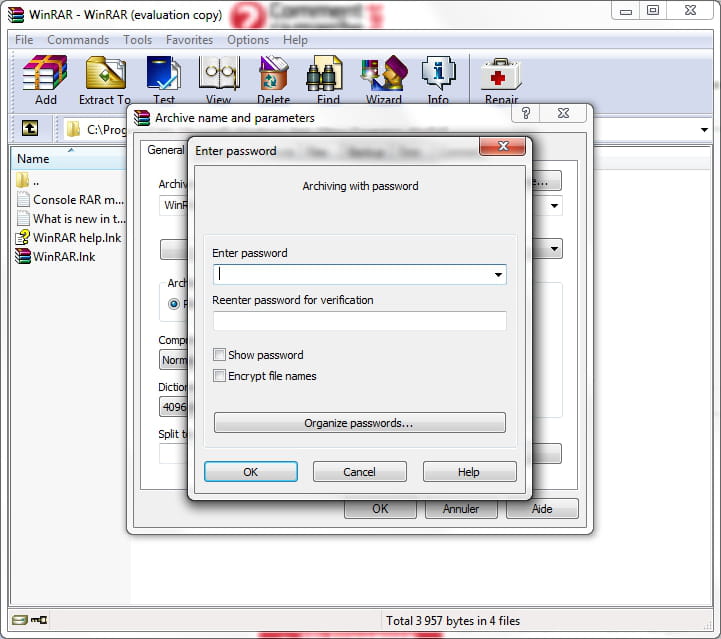The height and width of the screenshot is (639, 721).
Task: Click the status bar key icon
Action: click(x=39, y=620)
